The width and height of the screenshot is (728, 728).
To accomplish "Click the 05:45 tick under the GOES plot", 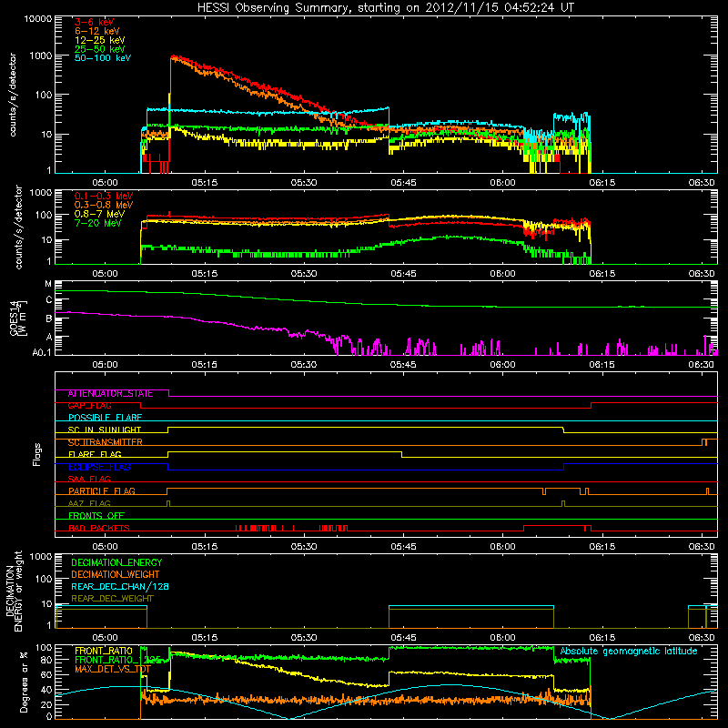I will point(403,365).
